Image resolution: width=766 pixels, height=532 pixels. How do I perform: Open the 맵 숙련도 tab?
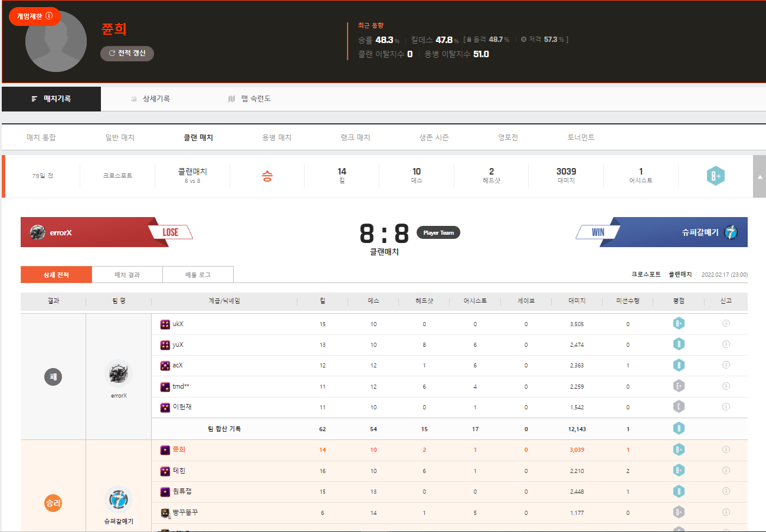click(250, 99)
